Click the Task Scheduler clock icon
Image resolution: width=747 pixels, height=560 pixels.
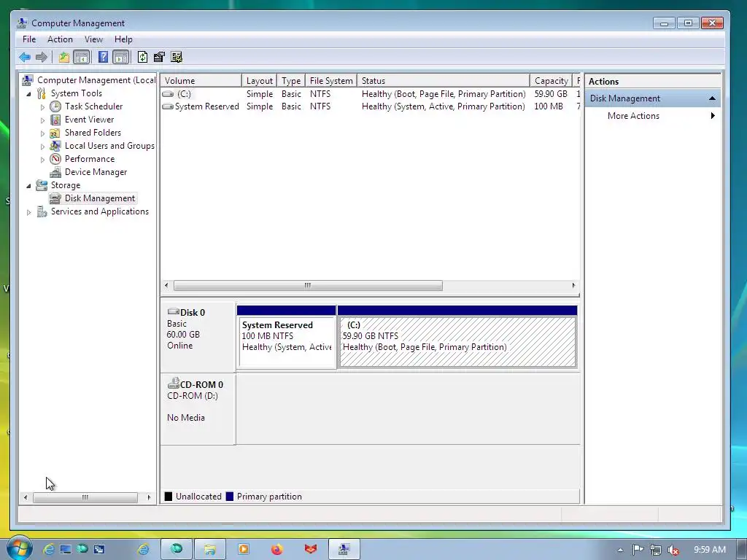tap(55, 106)
